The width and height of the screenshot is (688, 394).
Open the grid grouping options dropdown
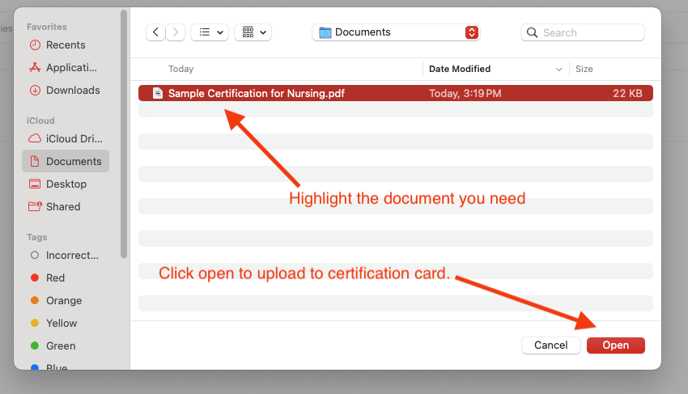253,32
